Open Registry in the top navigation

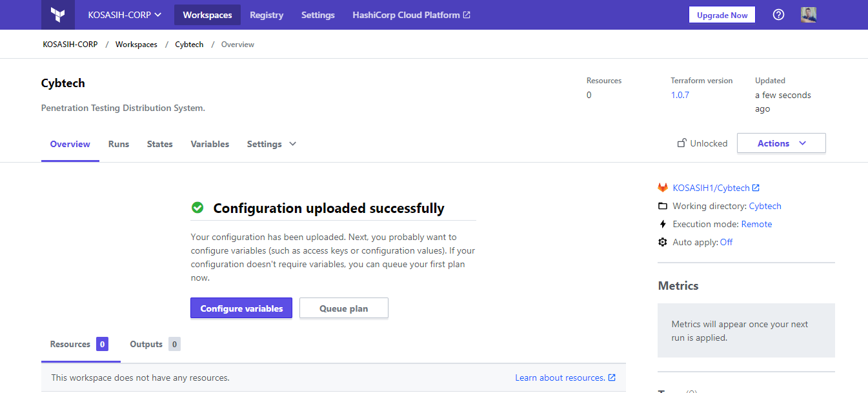pos(267,15)
